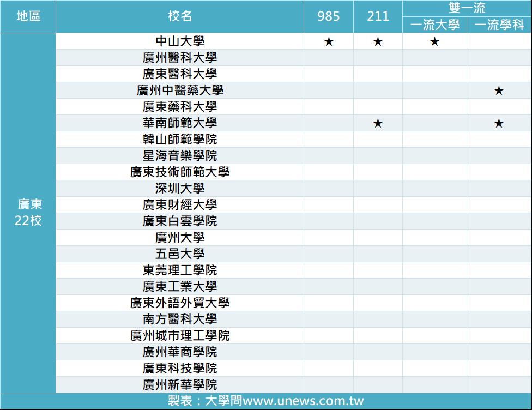
Task: Click 華南師範大學's 211 star
Action: click(x=378, y=123)
